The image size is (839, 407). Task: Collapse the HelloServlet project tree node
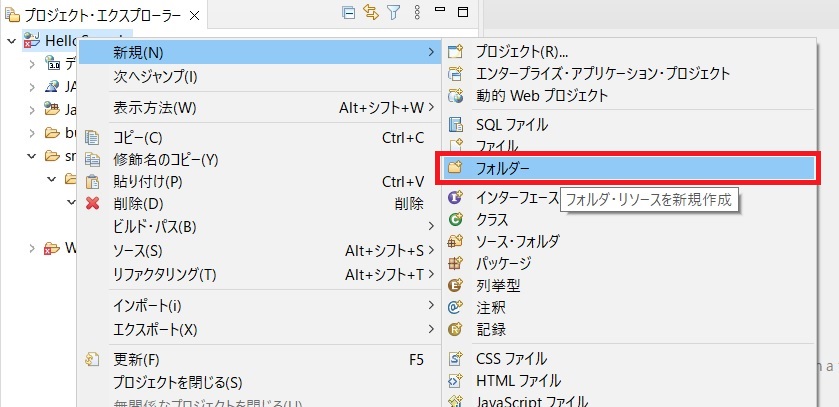(x=10, y=41)
